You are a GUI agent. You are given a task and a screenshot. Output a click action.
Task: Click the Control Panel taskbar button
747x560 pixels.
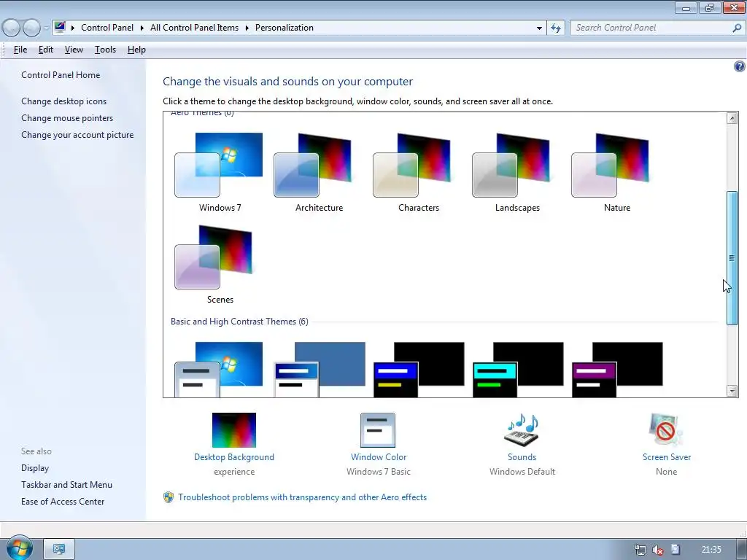(59, 549)
